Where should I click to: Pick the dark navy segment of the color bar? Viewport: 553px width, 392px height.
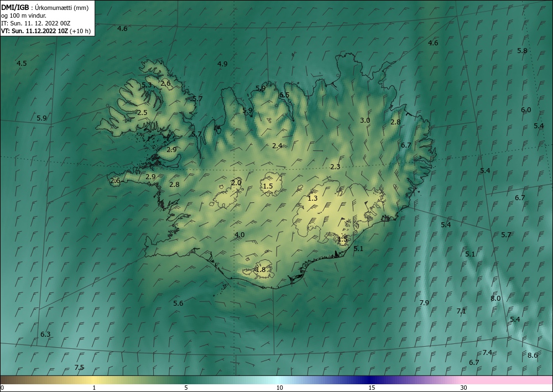click(371, 380)
